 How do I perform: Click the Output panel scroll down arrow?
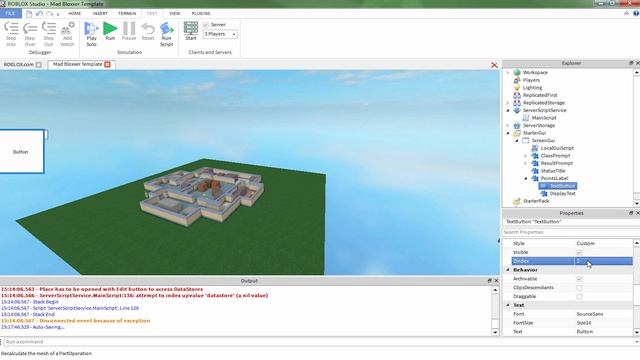click(x=495, y=332)
